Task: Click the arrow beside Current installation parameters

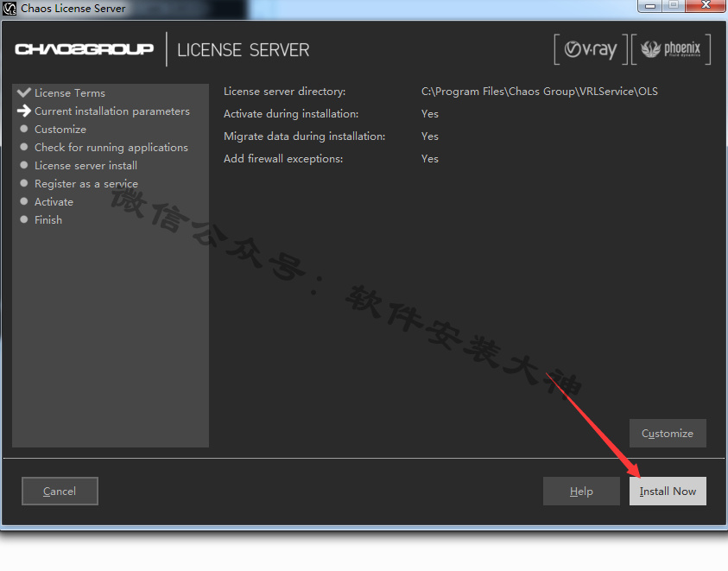Action: (x=23, y=111)
